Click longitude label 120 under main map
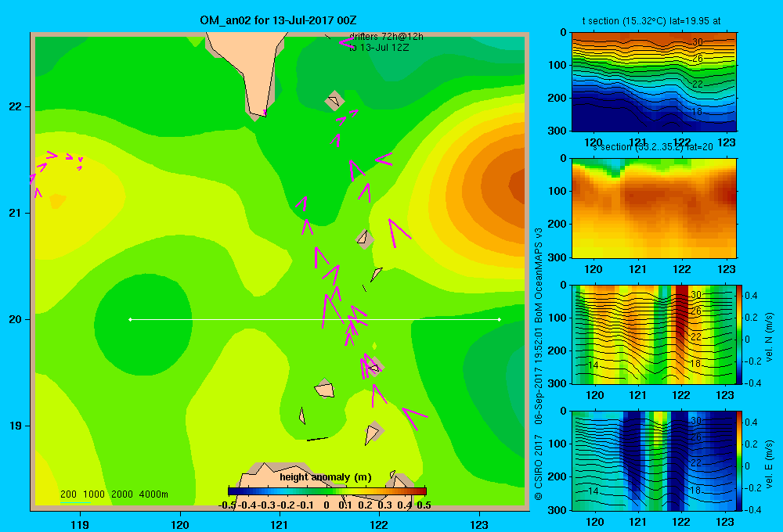Image resolution: width=783 pixels, height=532 pixels. (180, 524)
